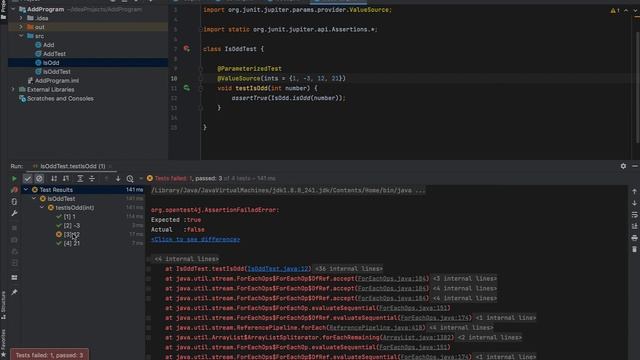Place cursor on the assertTrue code line

(x=288, y=98)
